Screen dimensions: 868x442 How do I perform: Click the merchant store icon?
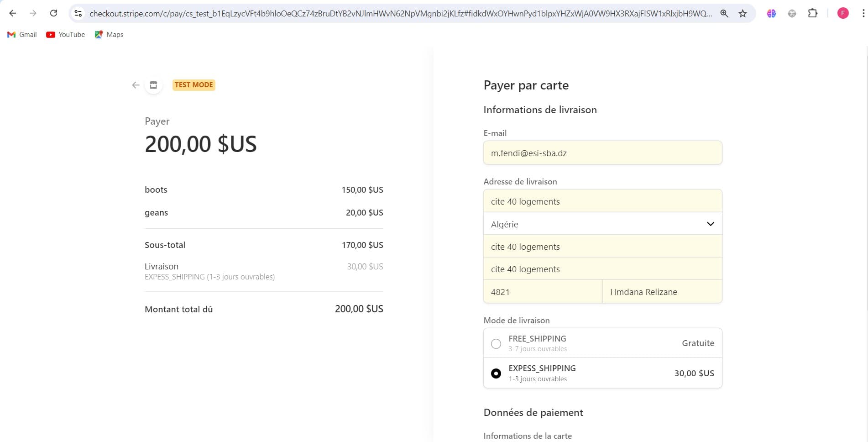tap(153, 85)
